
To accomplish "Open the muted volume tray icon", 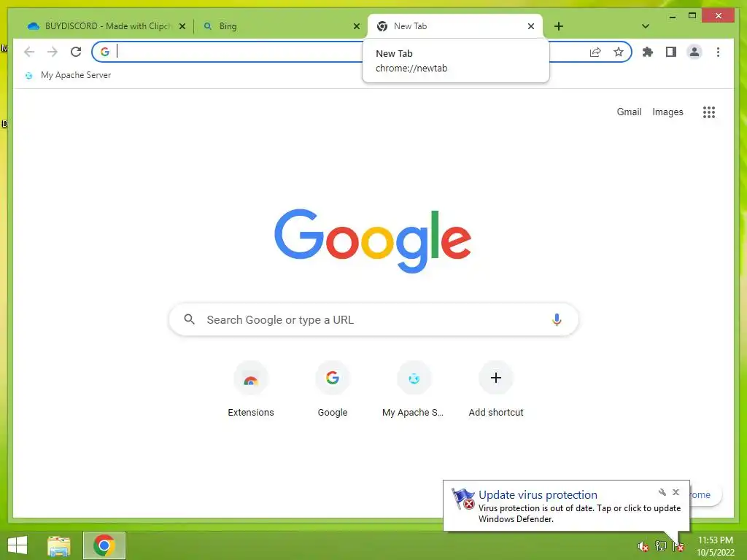I will click(x=643, y=546).
